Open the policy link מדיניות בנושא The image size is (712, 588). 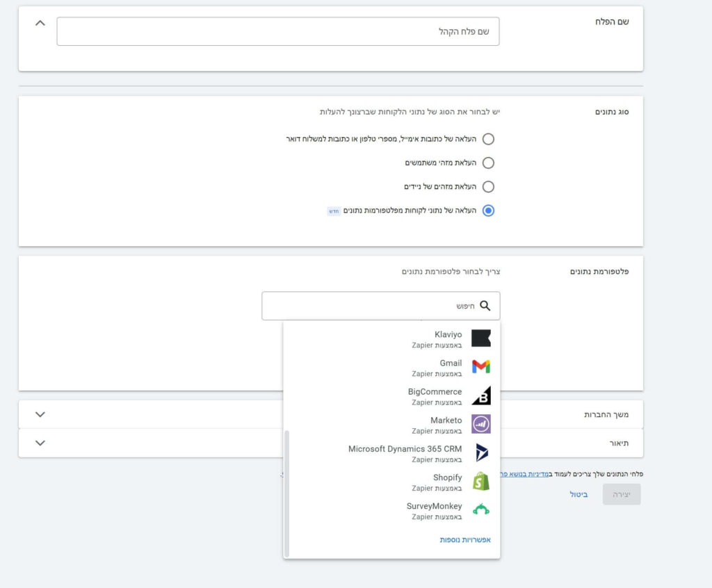524,474
